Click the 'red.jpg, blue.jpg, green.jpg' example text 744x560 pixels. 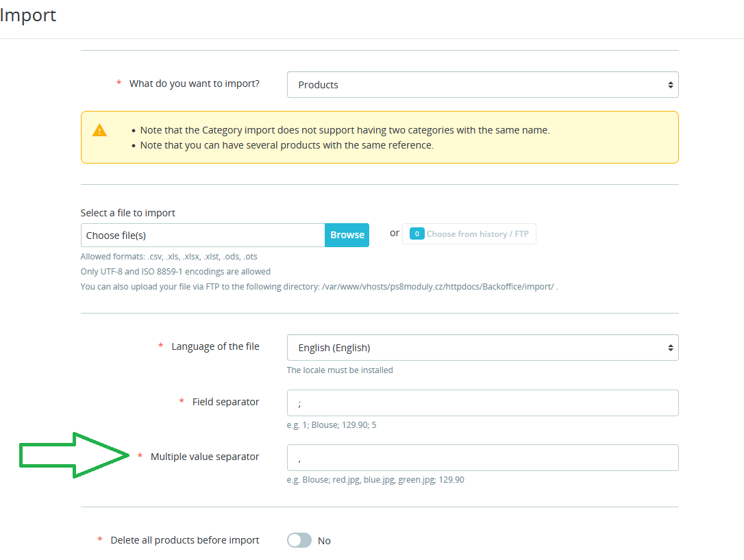tap(375, 480)
